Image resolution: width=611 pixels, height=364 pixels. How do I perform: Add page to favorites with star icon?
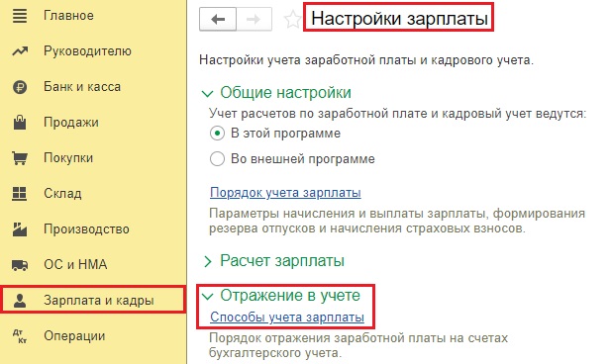pos(292,19)
